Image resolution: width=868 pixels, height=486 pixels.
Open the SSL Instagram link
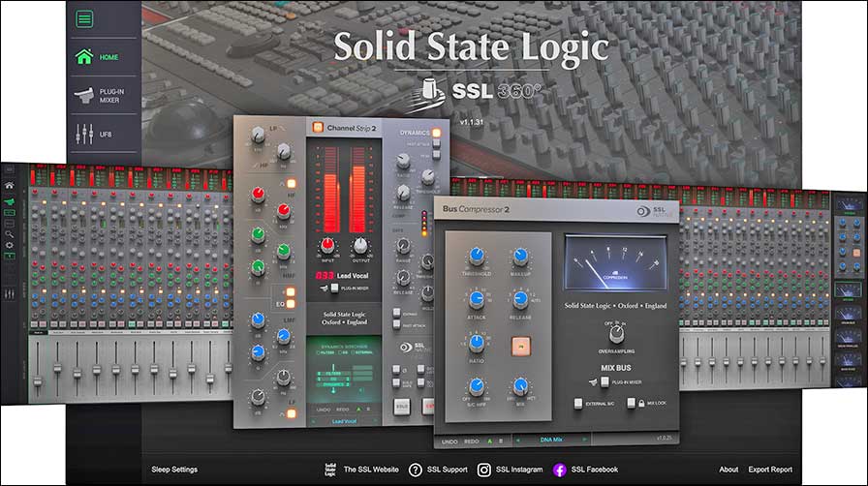[510, 470]
